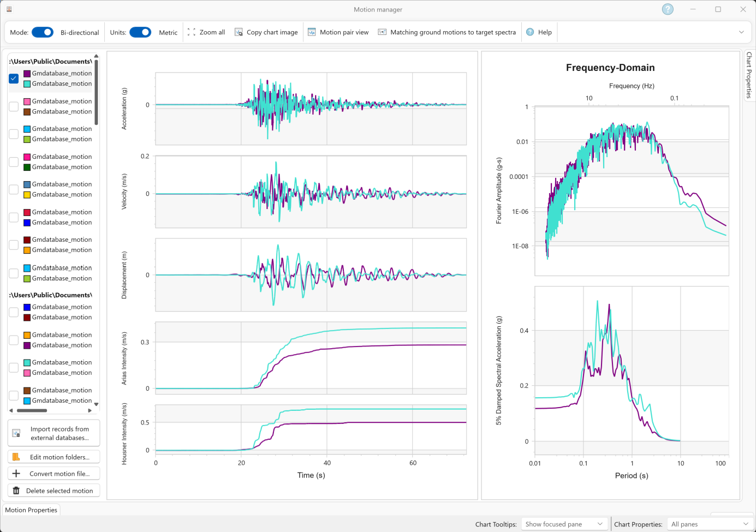The height and width of the screenshot is (532, 756).
Task: Open the Chart Tooltips dropdown
Action: click(564, 524)
